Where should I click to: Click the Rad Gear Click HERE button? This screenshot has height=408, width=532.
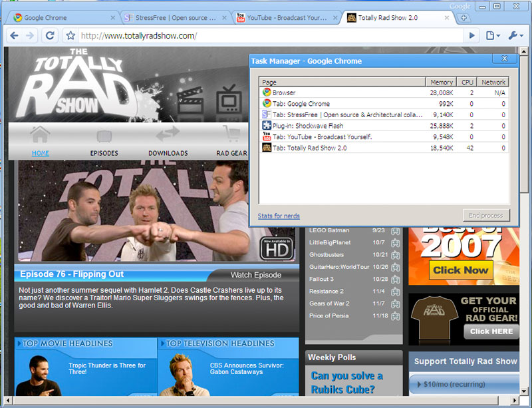pos(491,331)
